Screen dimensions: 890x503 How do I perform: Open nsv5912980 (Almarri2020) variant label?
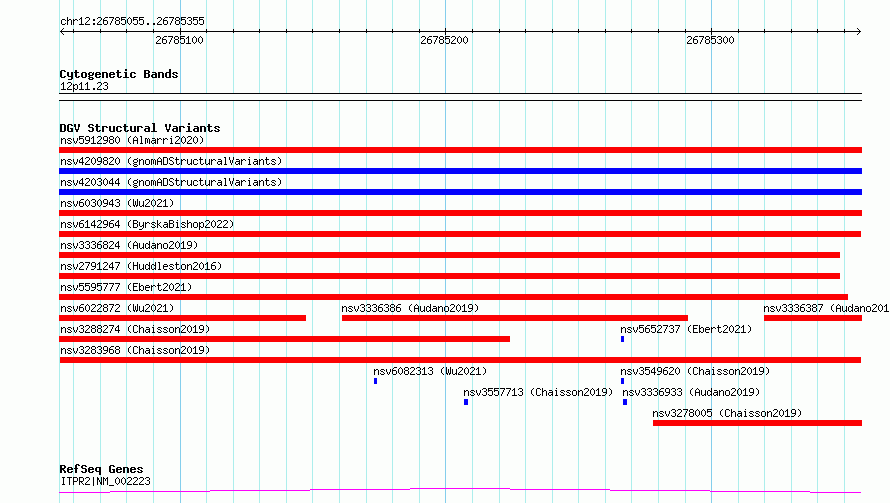[132, 140]
